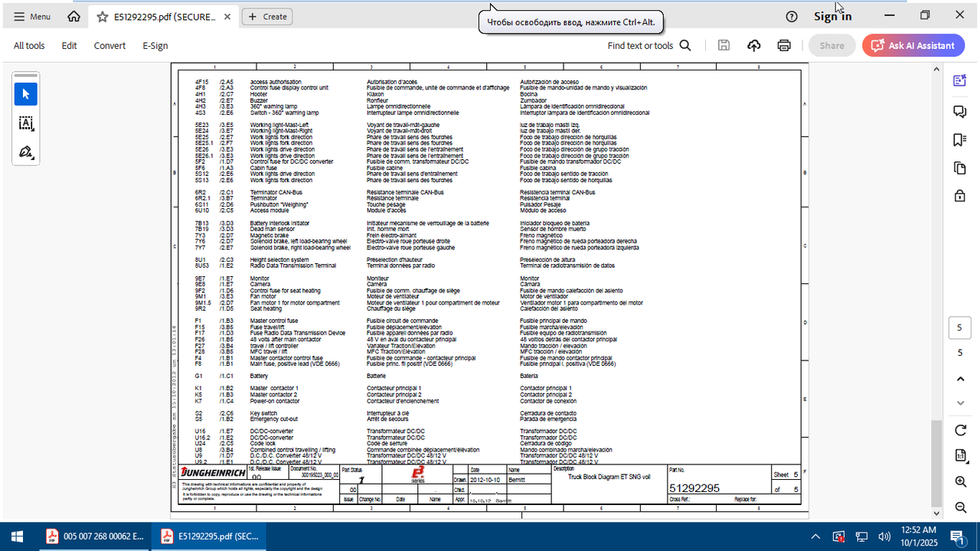Open the Windows Start menu

[x=17, y=536]
